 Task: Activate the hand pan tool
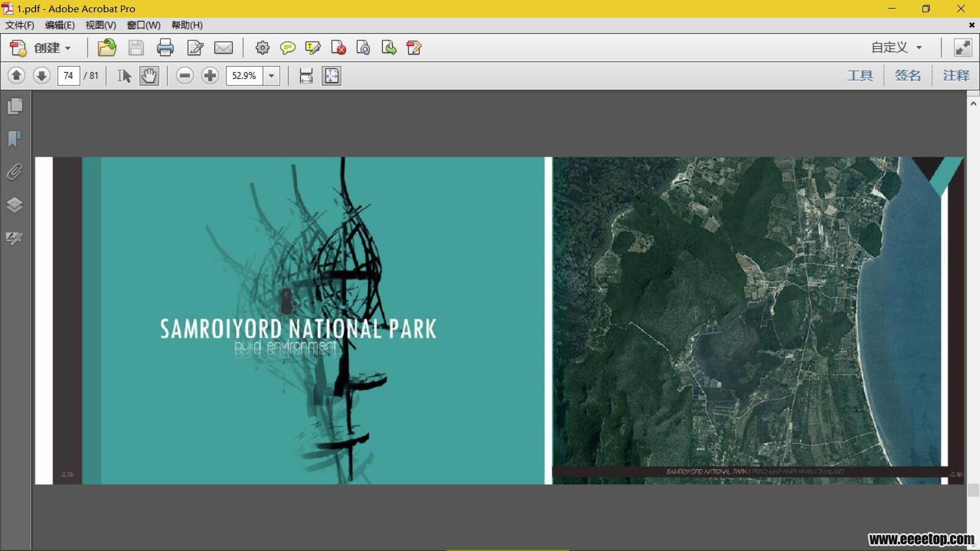click(x=149, y=75)
